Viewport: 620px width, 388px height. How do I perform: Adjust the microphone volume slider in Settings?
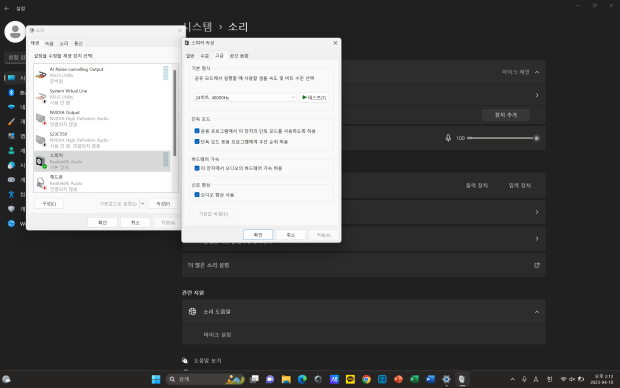click(x=503, y=138)
